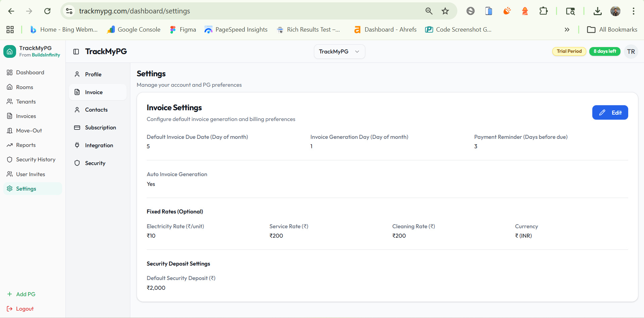Screen dimensions: 644x318
Task: Go to Tenants in sidebar
Action: click(x=26, y=102)
